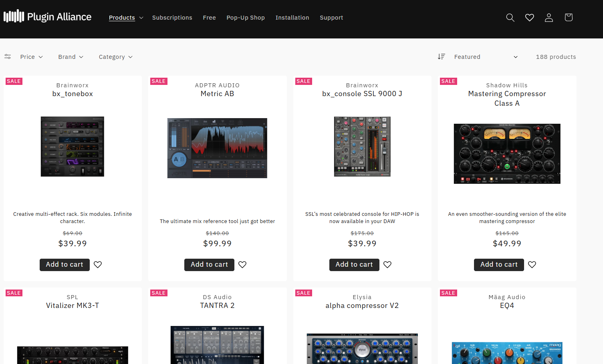
Task: Open the search panel
Action: coord(510,18)
